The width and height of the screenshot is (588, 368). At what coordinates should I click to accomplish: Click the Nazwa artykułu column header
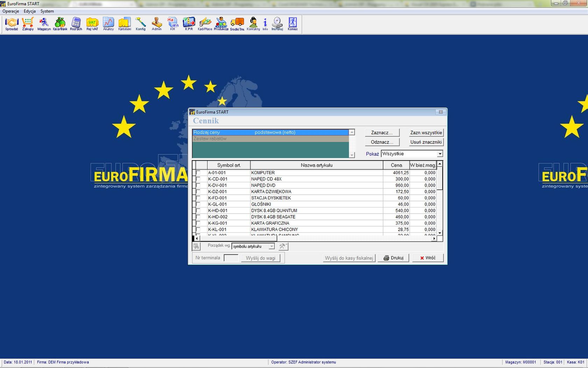click(316, 165)
